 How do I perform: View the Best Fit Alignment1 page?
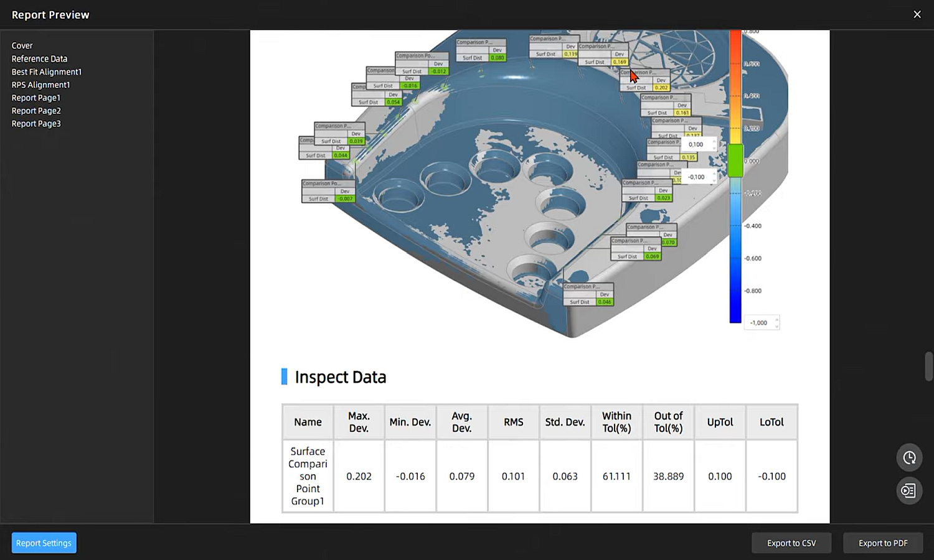[x=46, y=72]
